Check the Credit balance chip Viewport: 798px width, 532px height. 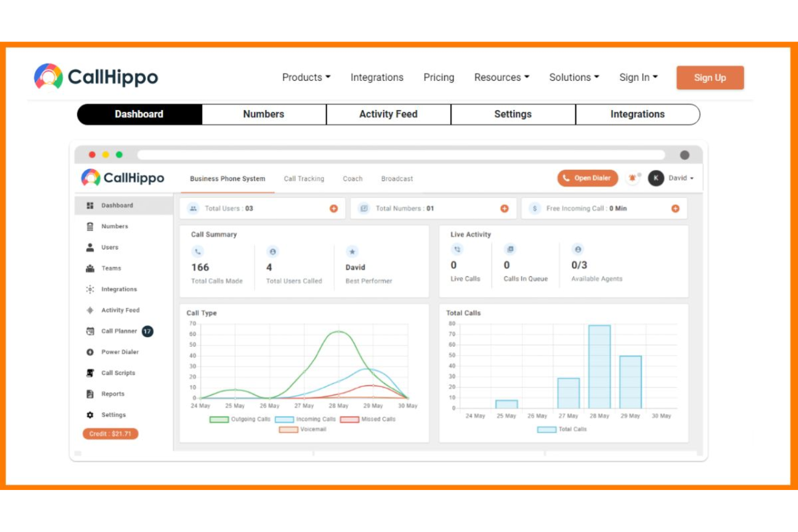[110, 433]
